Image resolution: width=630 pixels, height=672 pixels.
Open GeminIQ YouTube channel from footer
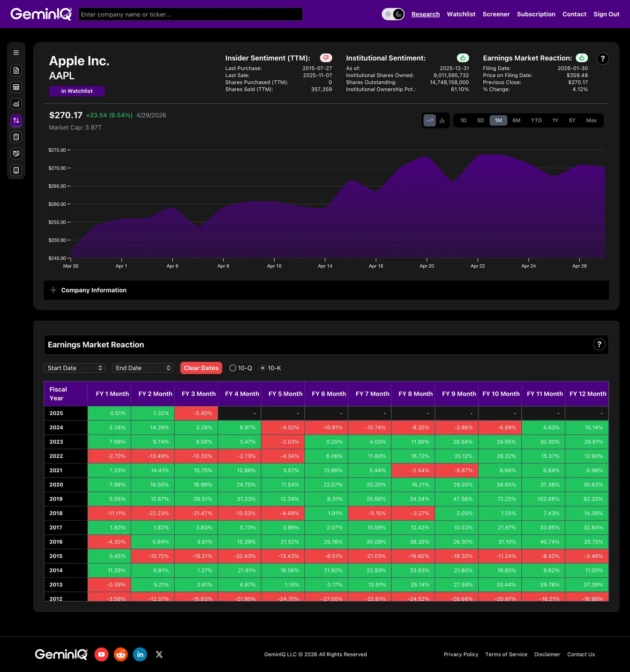point(102,654)
